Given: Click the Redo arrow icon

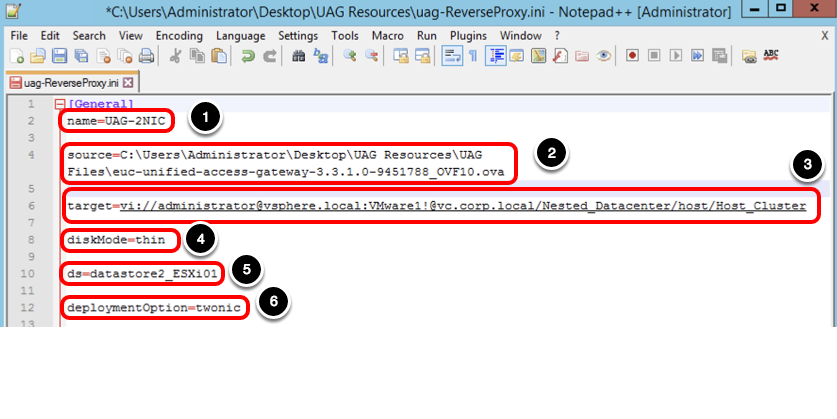Looking at the screenshot, I should 270,56.
